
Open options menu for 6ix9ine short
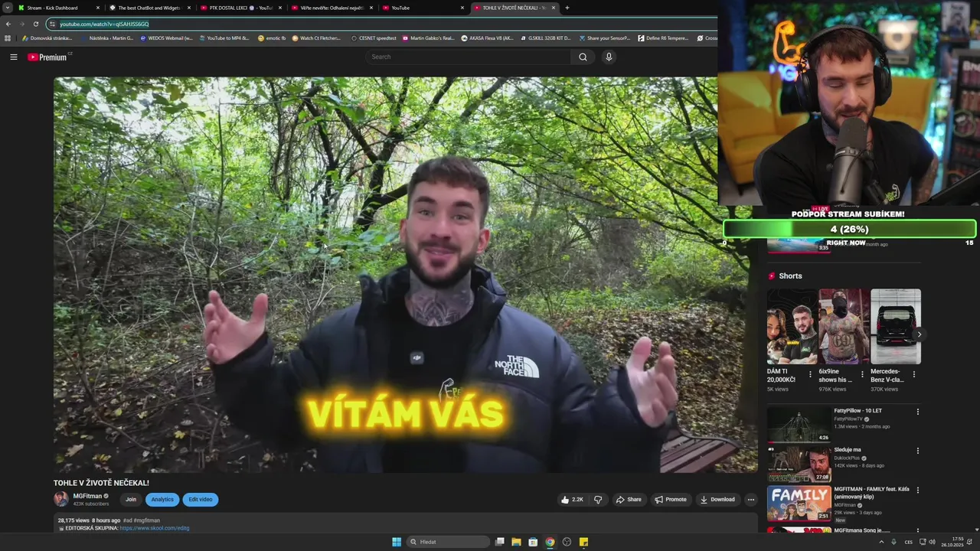point(862,375)
